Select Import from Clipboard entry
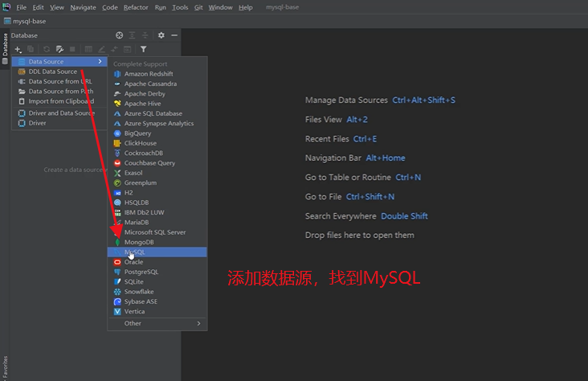Viewport: 588px width, 381px height. point(59,101)
